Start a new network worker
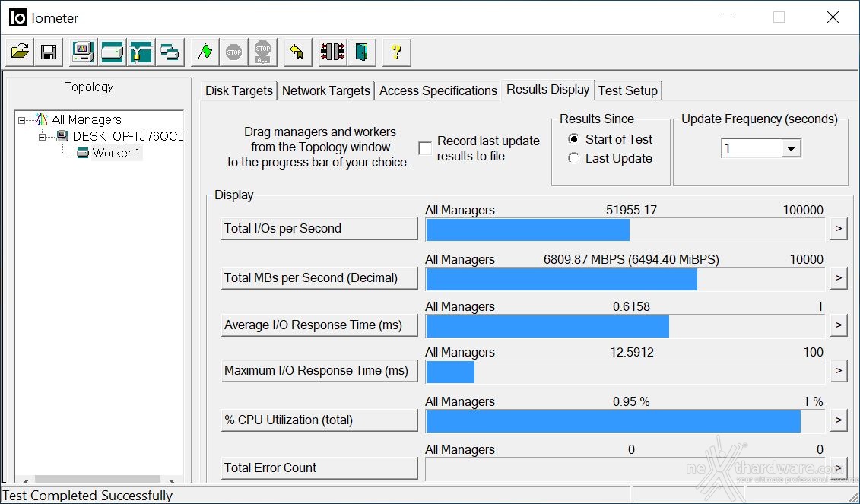 pos(141,52)
